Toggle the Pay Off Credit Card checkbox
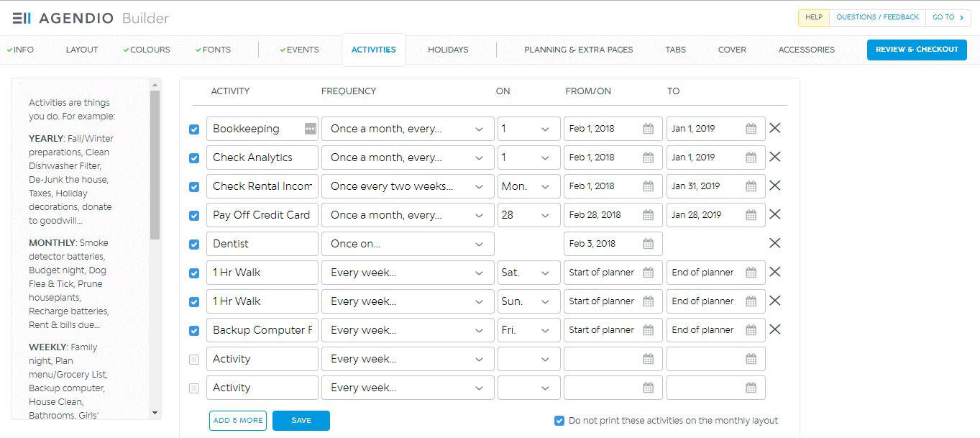The image size is (980, 438). pos(194,216)
